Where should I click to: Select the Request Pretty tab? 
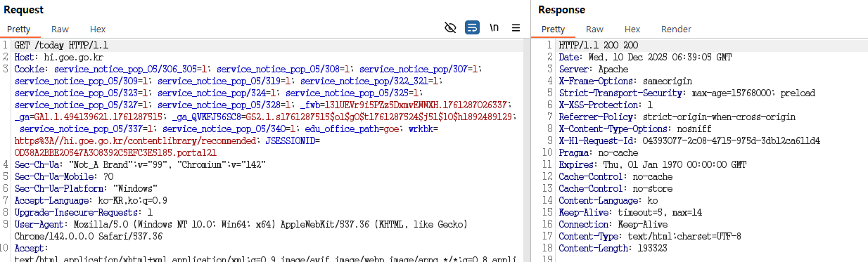pos(19,30)
